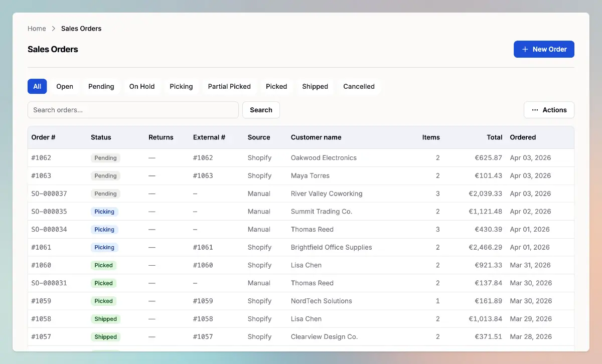This screenshot has height=364, width=602.
Task: Filter by the Shipped tab
Action: tap(315, 86)
